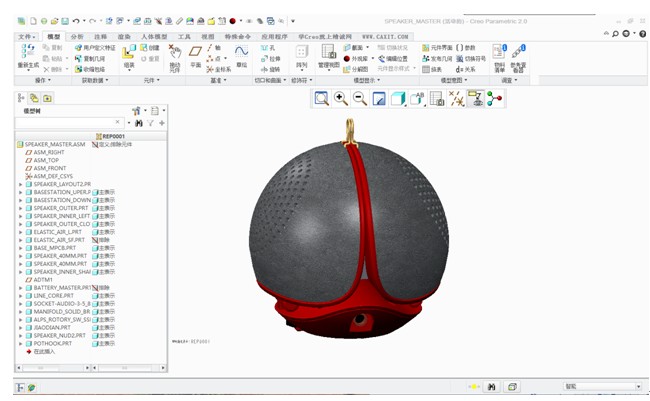The height and width of the screenshot is (401, 650).
Task: Toggle the model tree filter funnel icon
Action: point(150,123)
